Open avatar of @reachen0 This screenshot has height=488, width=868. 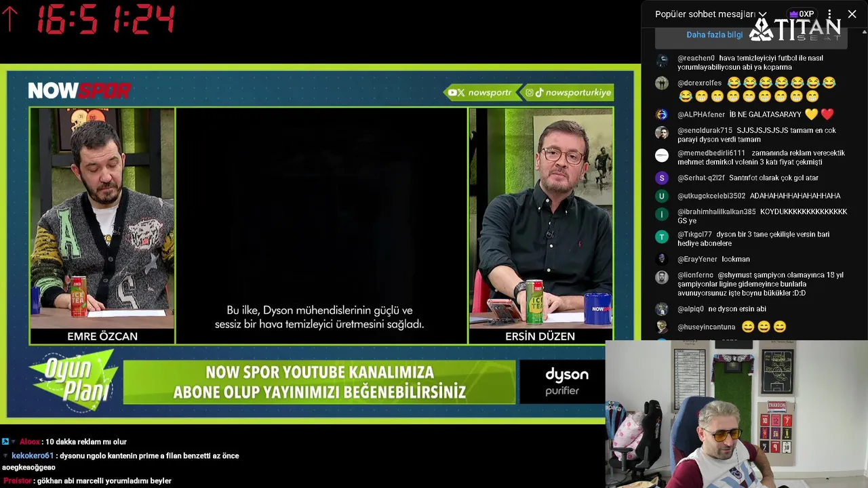tap(662, 60)
